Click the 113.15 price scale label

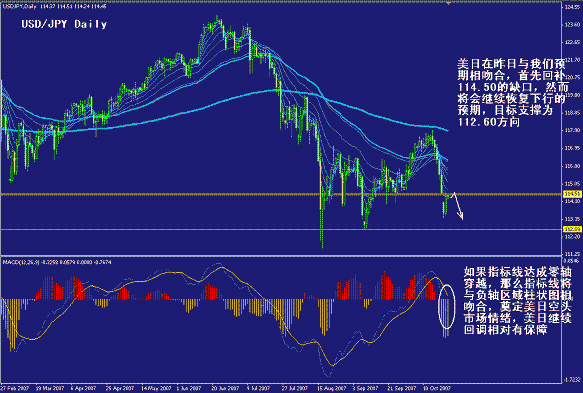tap(573, 219)
